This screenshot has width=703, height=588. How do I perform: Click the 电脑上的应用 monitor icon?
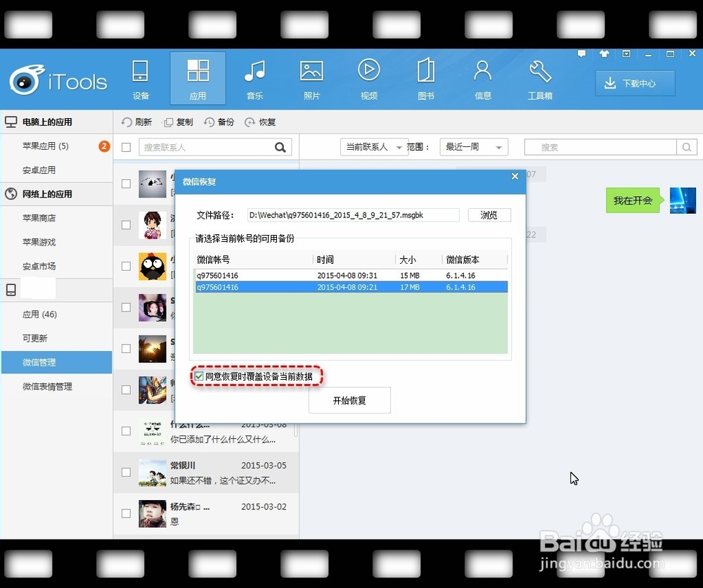[11, 122]
